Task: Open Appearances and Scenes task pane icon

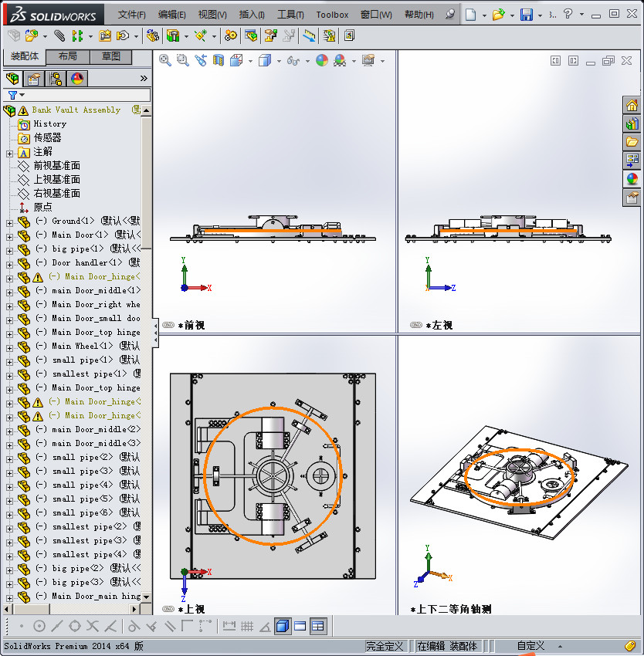Action: pyautogui.click(x=632, y=179)
